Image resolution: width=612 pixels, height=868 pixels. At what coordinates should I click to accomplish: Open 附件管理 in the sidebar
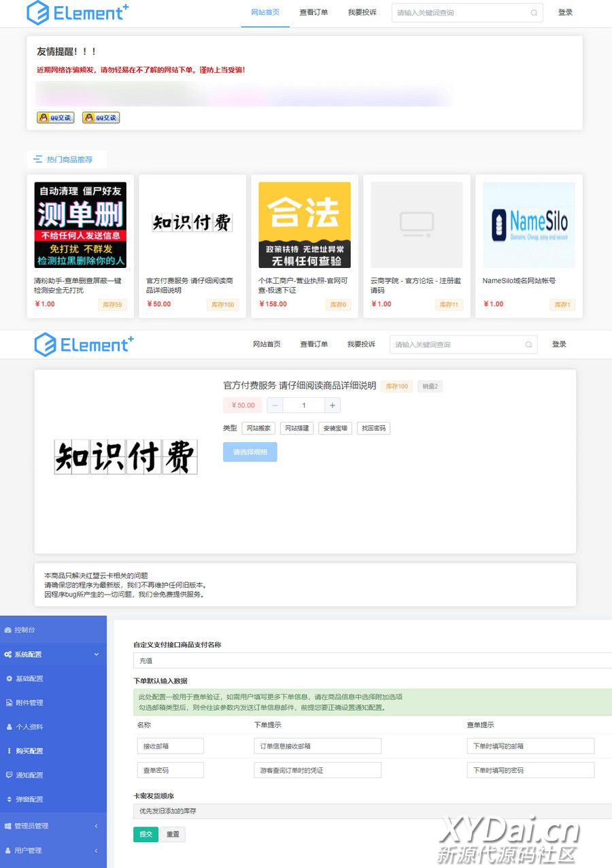[x=29, y=703]
